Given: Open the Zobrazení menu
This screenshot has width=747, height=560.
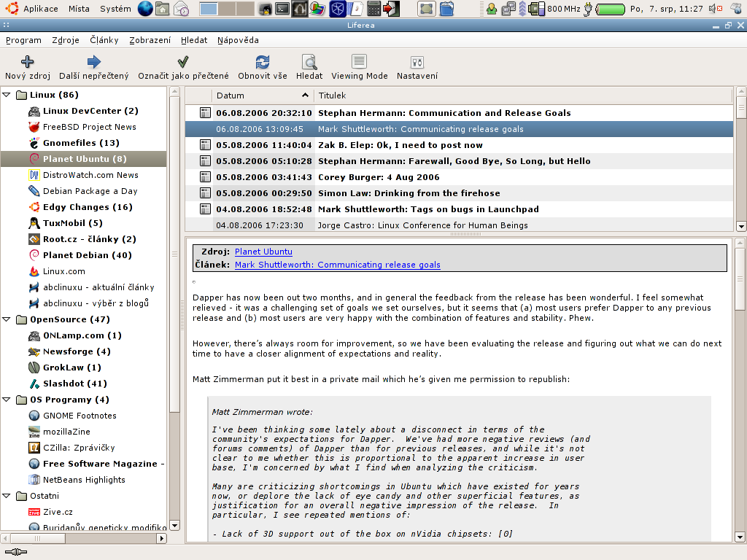Looking at the screenshot, I should (x=150, y=40).
